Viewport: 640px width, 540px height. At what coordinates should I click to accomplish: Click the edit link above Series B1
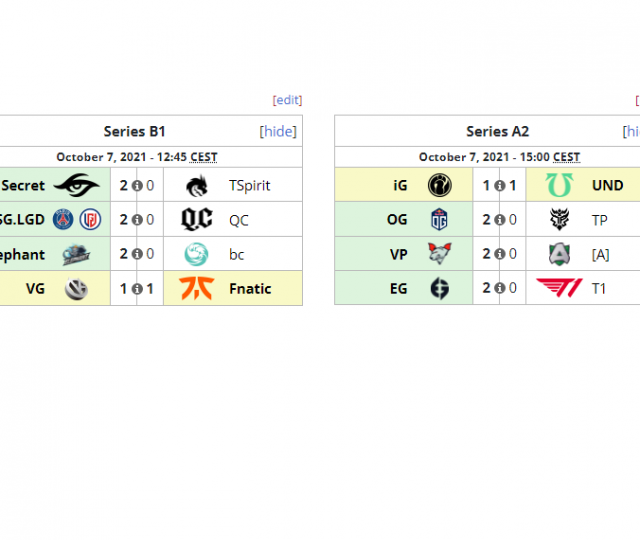pos(287,100)
